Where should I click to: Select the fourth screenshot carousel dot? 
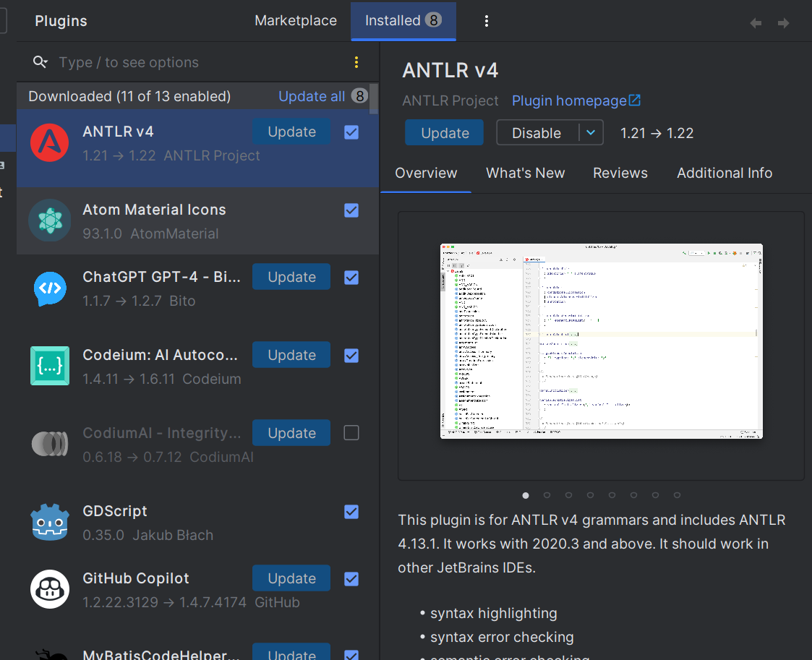(x=590, y=495)
